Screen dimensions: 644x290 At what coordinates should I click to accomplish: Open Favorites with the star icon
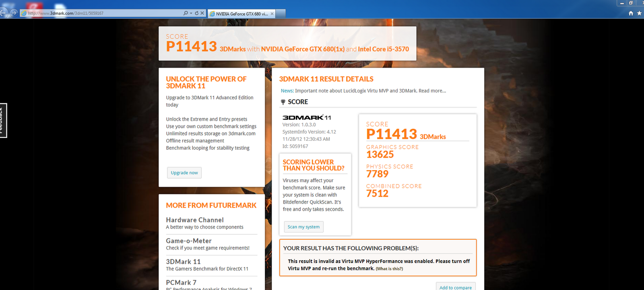click(x=639, y=13)
